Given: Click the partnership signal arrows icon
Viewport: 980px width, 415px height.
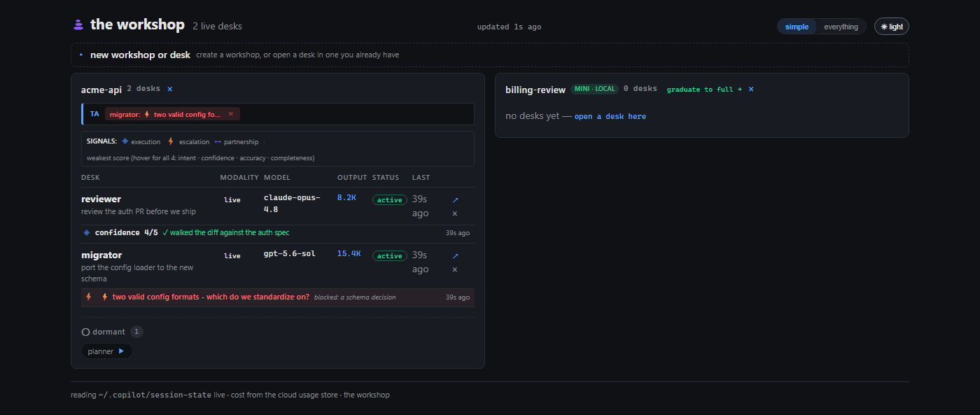Looking at the screenshot, I should pos(218,141).
